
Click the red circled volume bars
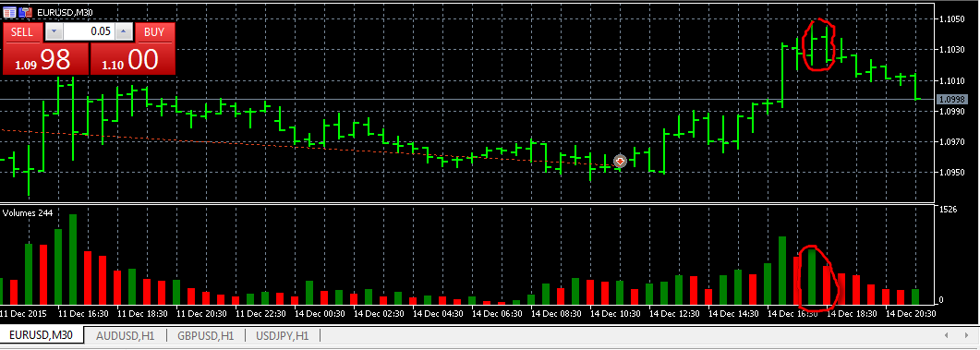click(820, 277)
